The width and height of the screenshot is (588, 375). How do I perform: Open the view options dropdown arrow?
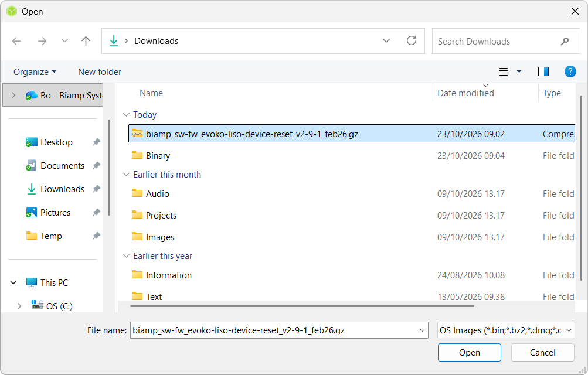point(519,71)
